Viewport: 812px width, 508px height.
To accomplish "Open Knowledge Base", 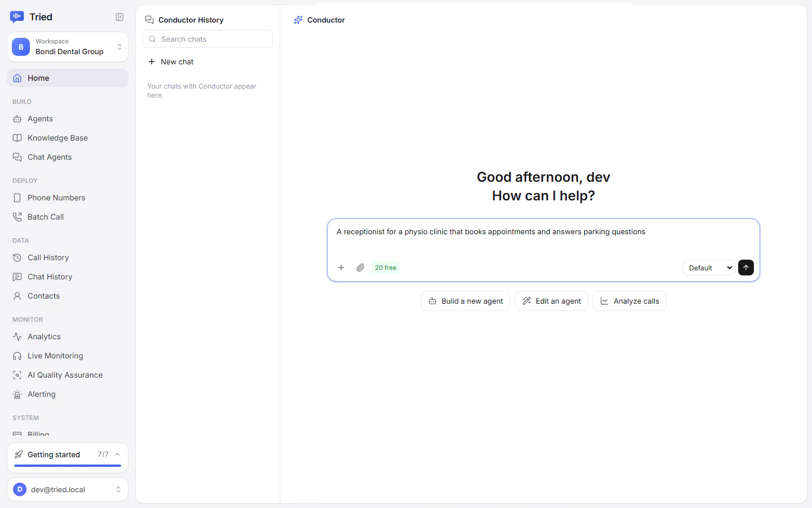I will coord(68,138).
